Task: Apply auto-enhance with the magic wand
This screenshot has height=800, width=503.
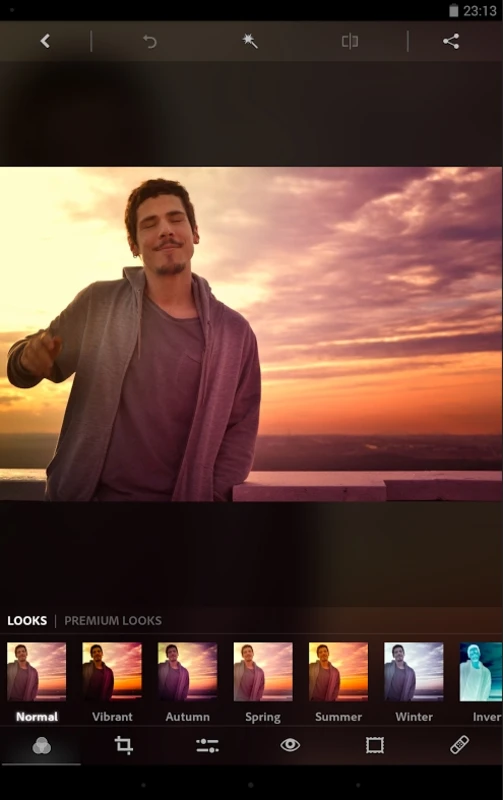Action: coord(249,41)
